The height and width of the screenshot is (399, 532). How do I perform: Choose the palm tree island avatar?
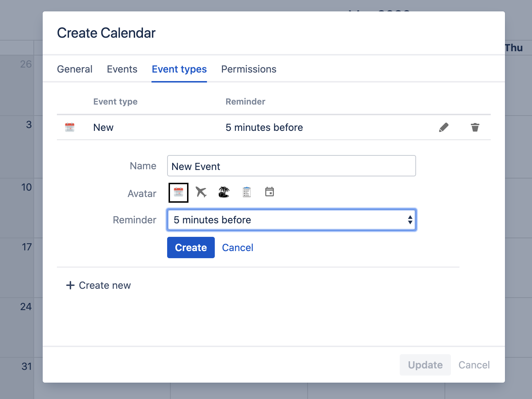[224, 192]
